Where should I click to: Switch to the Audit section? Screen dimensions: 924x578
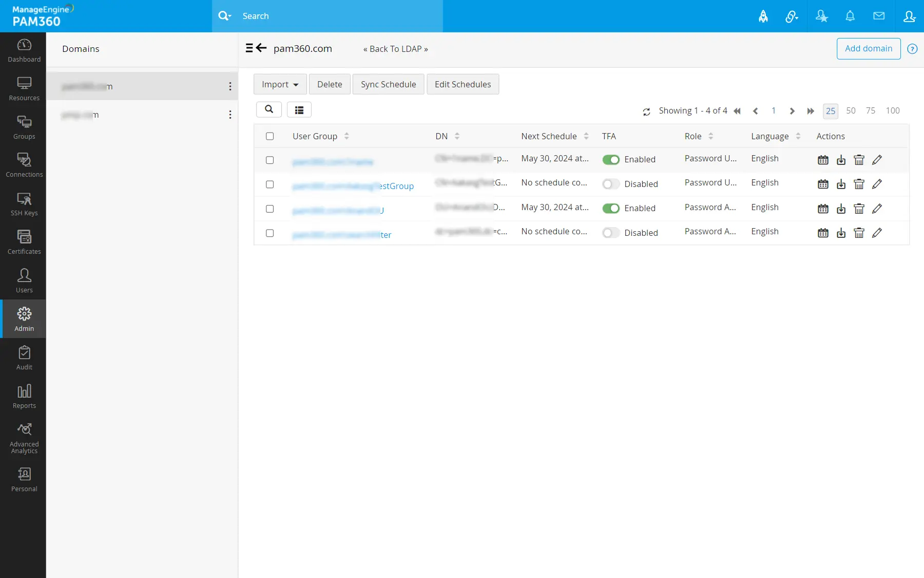coord(24,357)
